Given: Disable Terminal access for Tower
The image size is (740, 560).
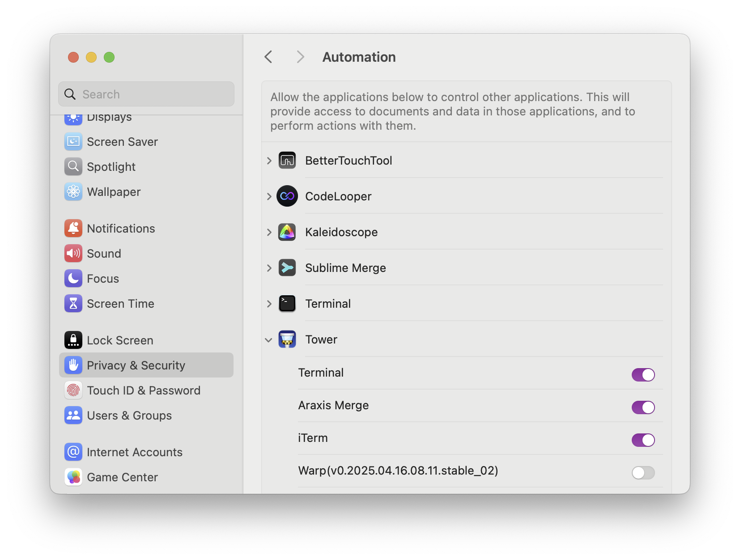Looking at the screenshot, I should coord(643,375).
